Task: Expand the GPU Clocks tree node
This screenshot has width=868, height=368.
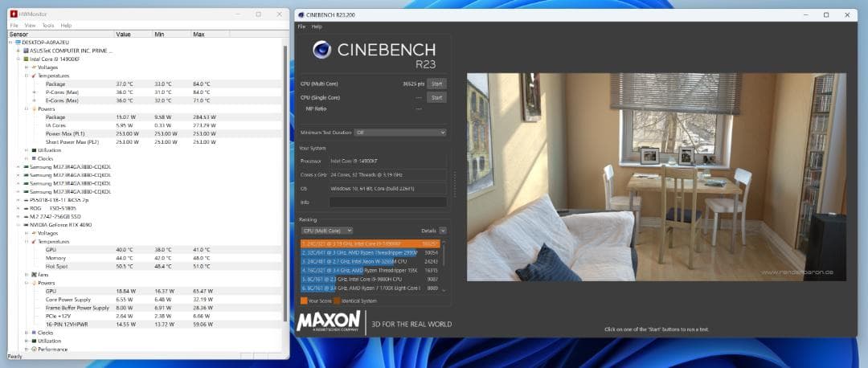Action: [26, 333]
